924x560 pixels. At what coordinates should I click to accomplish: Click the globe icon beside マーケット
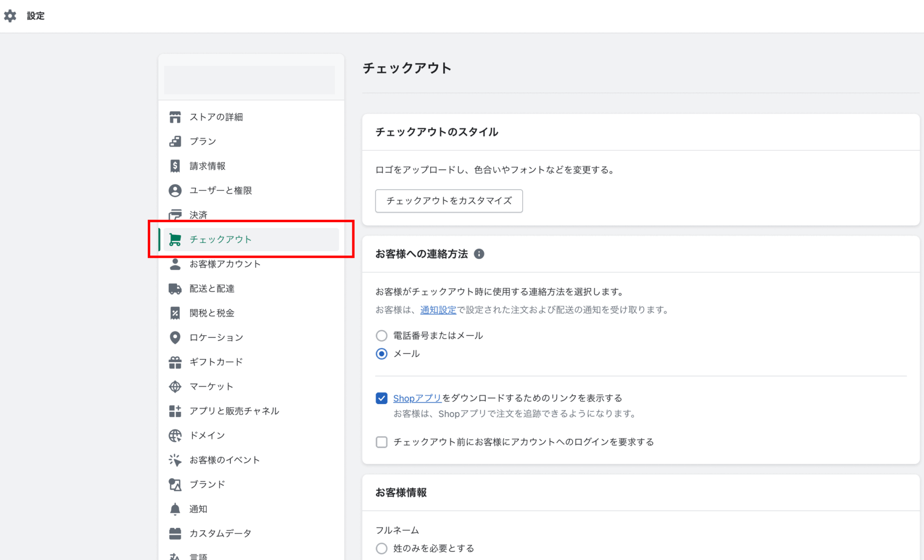175,386
